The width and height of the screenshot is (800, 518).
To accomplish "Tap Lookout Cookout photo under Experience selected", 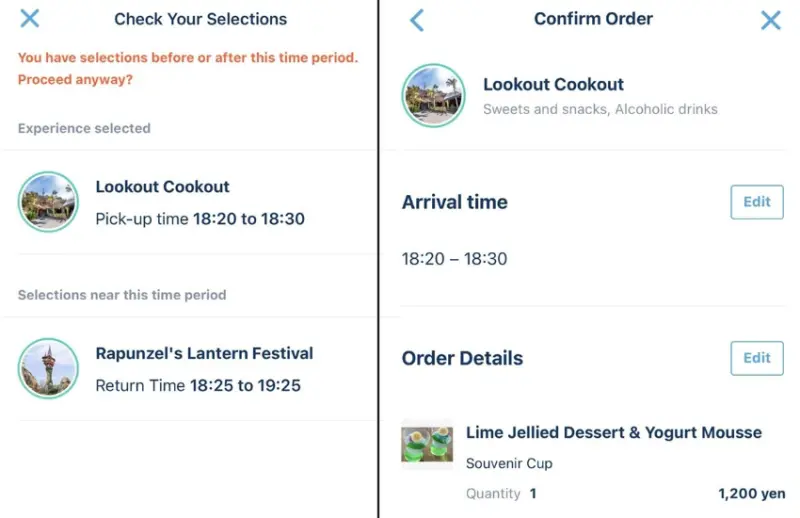I will tap(48, 202).
